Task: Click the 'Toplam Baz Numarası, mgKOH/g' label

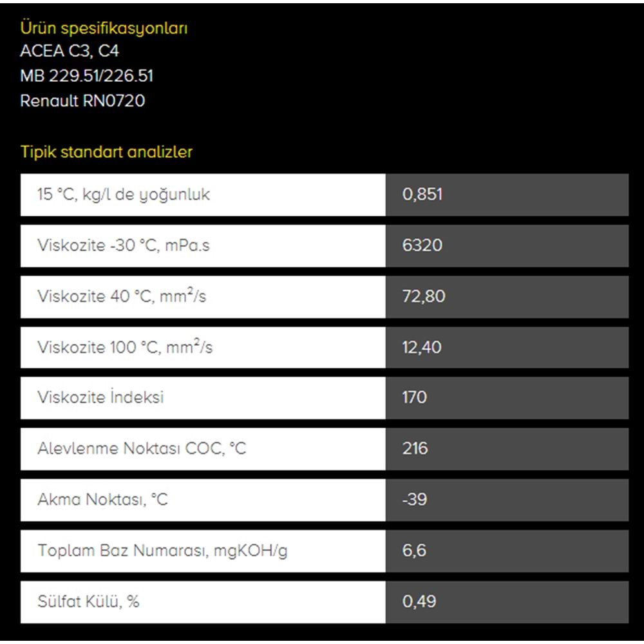Action: [x=162, y=551]
